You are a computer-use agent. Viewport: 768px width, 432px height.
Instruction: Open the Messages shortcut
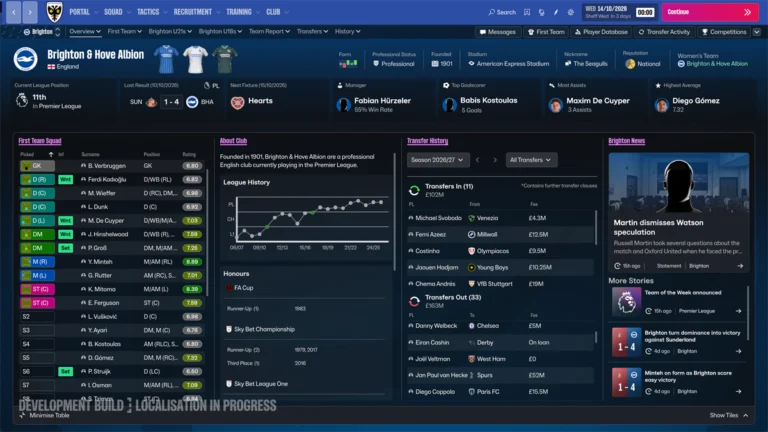click(498, 32)
